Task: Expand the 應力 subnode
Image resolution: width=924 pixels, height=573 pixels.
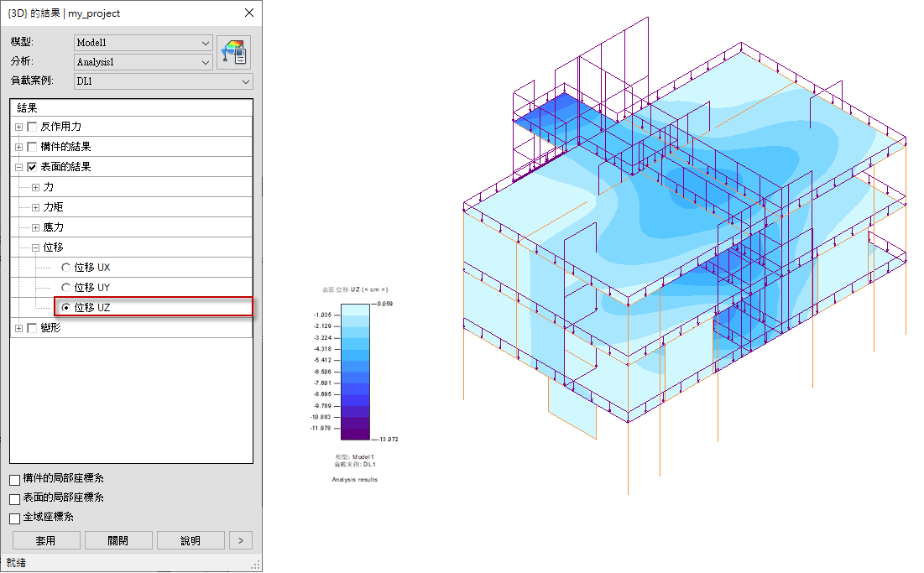Action: point(35,227)
